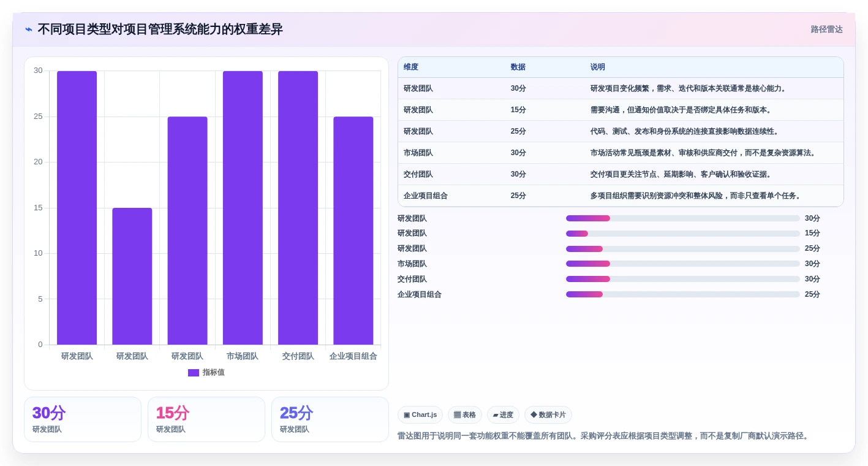
Task: Open the 15分 研发团队 summary card
Action: click(206, 419)
